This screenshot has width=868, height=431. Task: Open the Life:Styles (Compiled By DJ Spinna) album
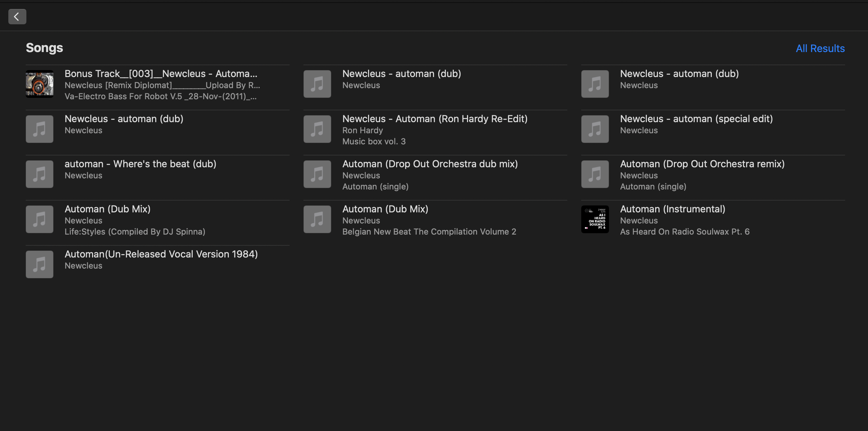(135, 232)
